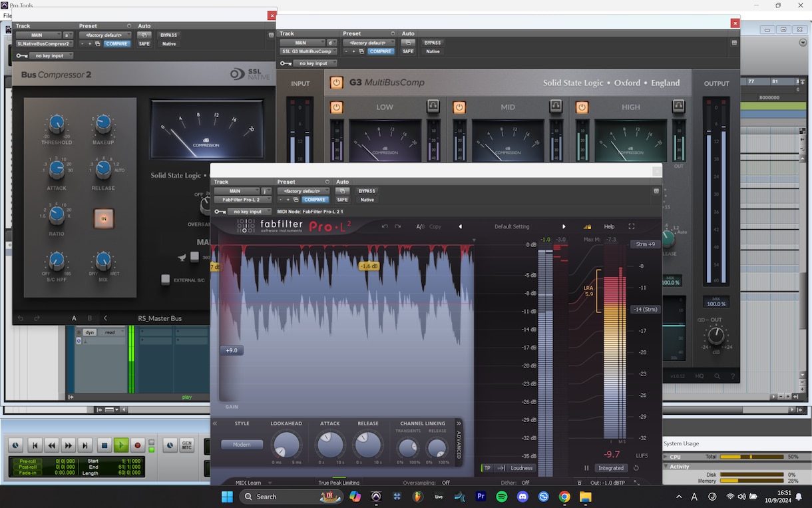Open the MIDI Learn dropdown
The width and height of the screenshot is (812, 508).
(254, 483)
